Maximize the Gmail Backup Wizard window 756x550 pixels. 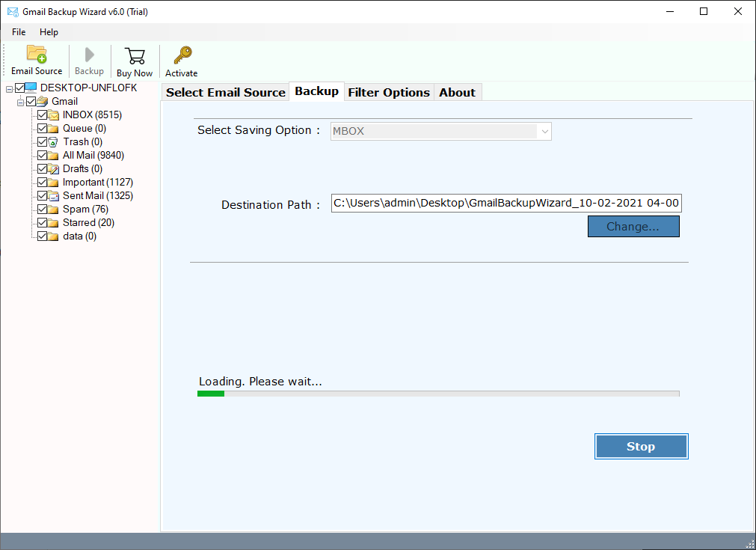(x=704, y=11)
